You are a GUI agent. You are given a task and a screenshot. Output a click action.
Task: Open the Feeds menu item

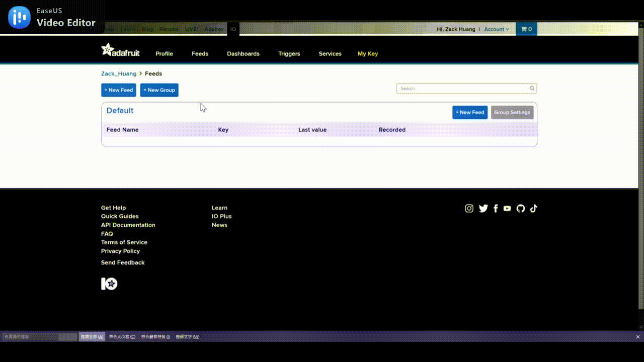200,54
